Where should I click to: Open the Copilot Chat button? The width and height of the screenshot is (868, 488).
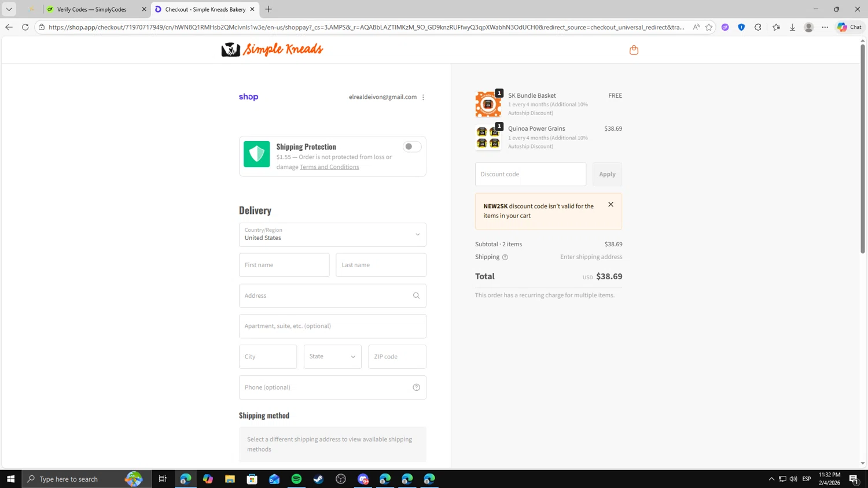(849, 27)
